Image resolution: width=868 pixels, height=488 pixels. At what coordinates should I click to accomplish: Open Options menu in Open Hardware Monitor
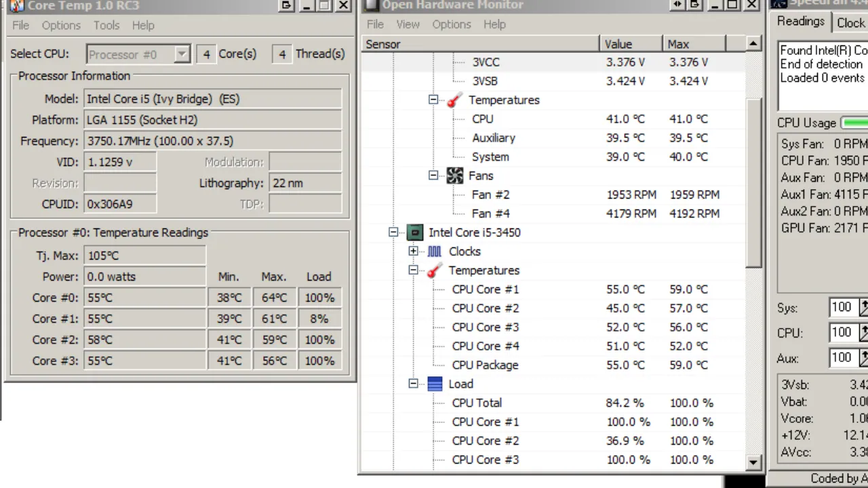[x=452, y=24]
